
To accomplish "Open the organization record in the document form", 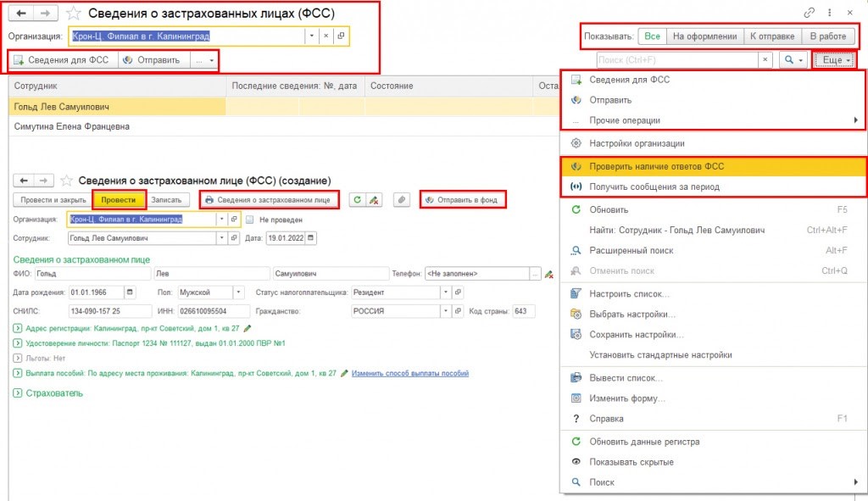I will pos(234,220).
